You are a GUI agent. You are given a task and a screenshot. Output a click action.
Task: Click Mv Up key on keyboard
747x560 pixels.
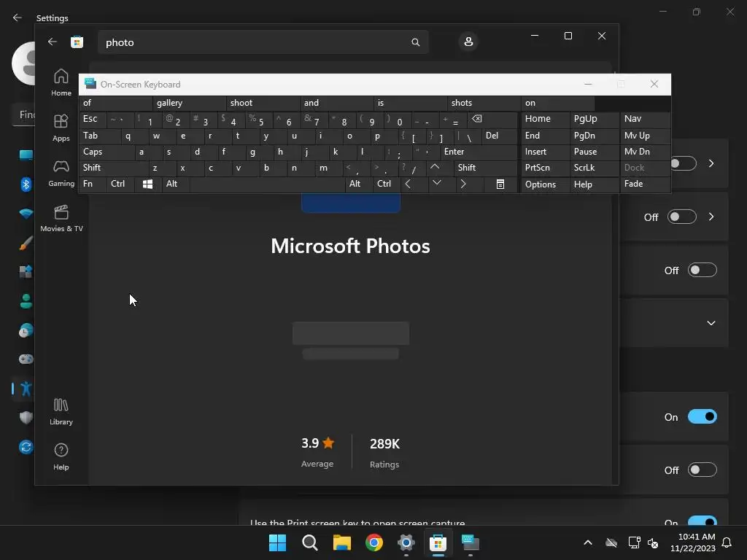click(x=645, y=136)
